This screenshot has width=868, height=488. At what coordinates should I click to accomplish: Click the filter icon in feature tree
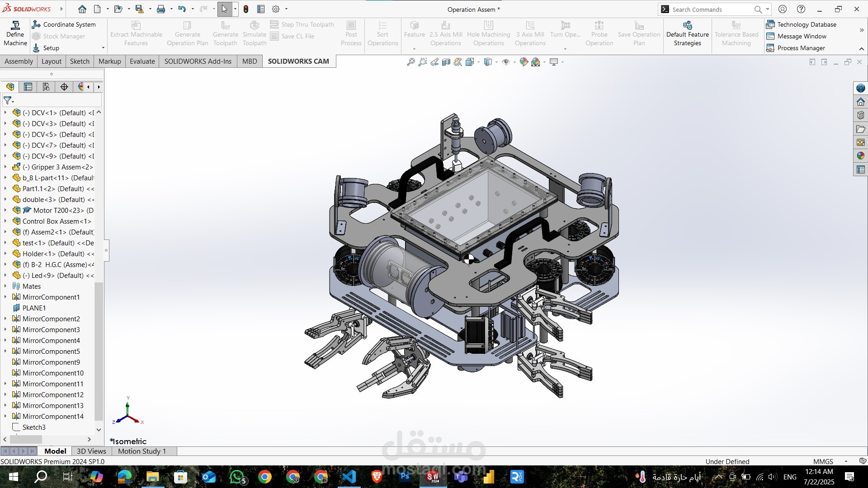[x=8, y=100]
